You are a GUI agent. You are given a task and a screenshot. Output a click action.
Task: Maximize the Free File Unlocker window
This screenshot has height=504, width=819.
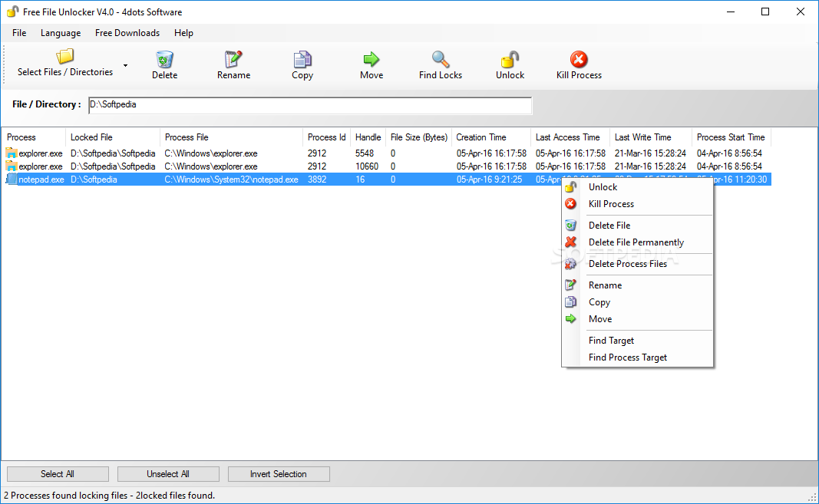(x=765, y=12)
